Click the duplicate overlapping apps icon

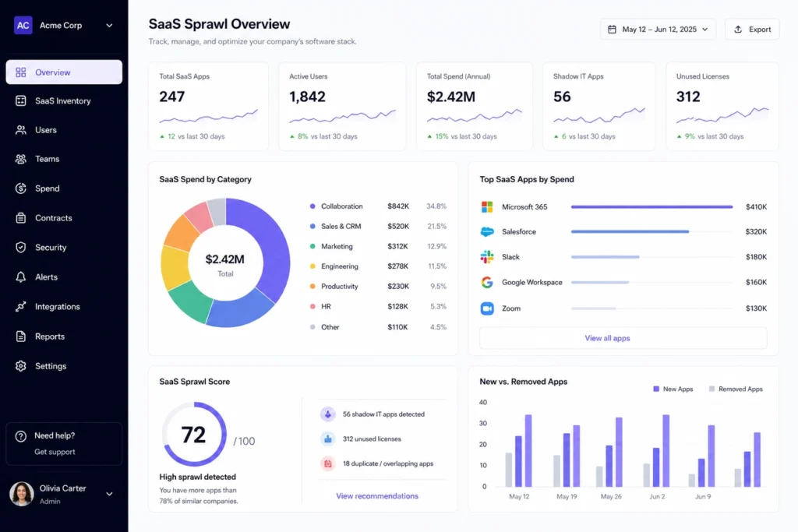pyautogui.click(x=328, y=463)
